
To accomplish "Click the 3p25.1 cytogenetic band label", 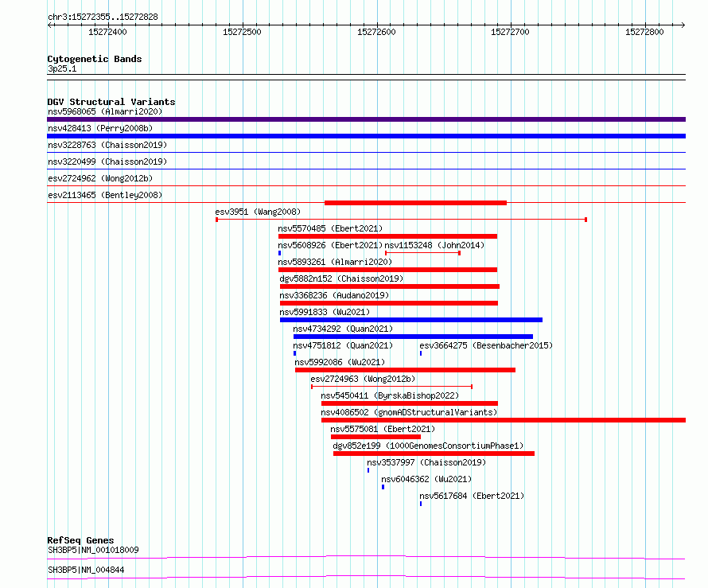I will 62,68.
